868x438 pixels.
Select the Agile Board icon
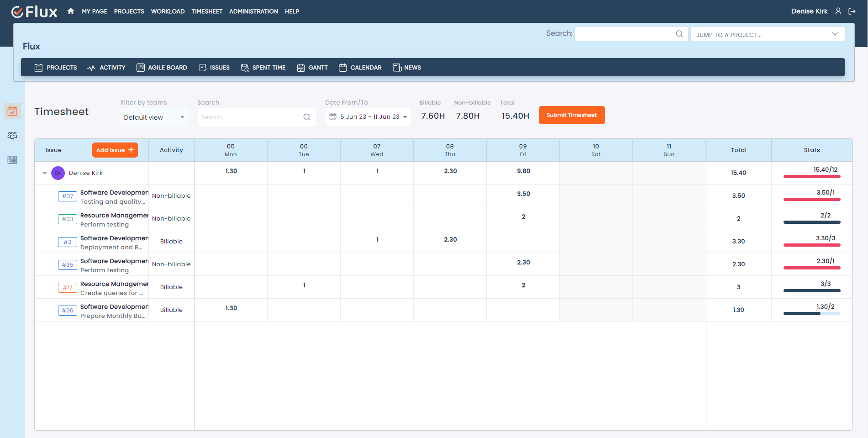[x=141, y=67]
